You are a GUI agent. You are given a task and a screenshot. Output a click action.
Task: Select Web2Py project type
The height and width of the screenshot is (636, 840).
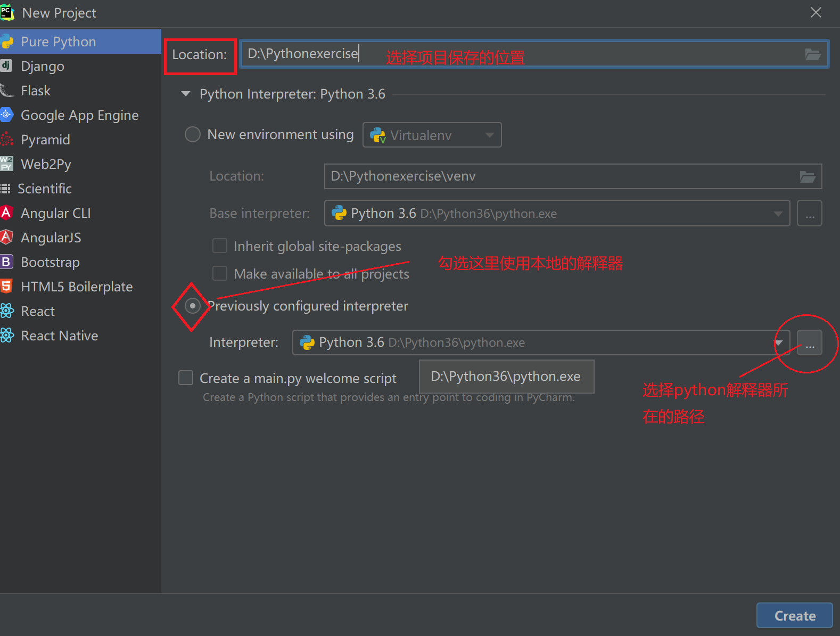(x=80, y=164)
